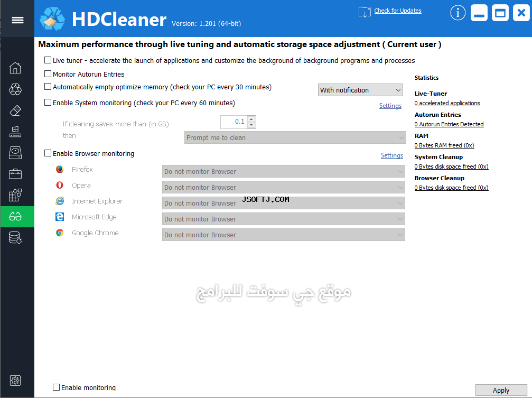The width and height of the screenshot is (532, 398).
Task: Open the toolbox briefcase sidebar icon
Action: click(x=15, y=174)
